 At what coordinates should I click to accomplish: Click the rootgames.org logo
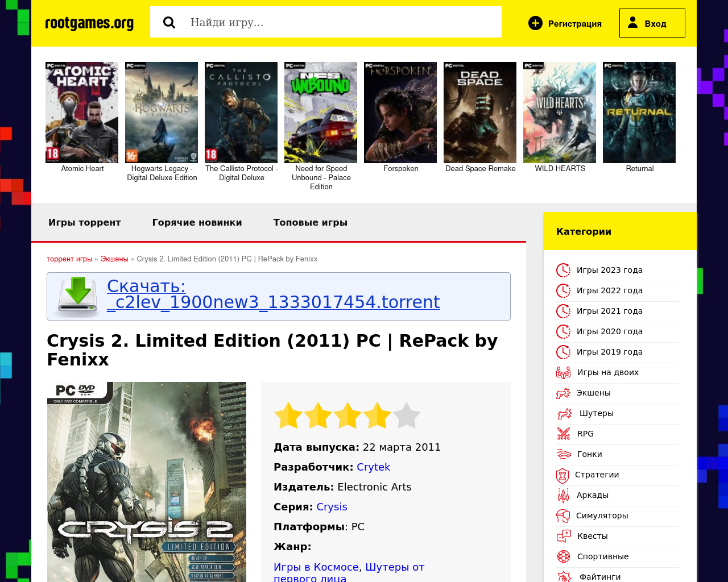[89, 23]
